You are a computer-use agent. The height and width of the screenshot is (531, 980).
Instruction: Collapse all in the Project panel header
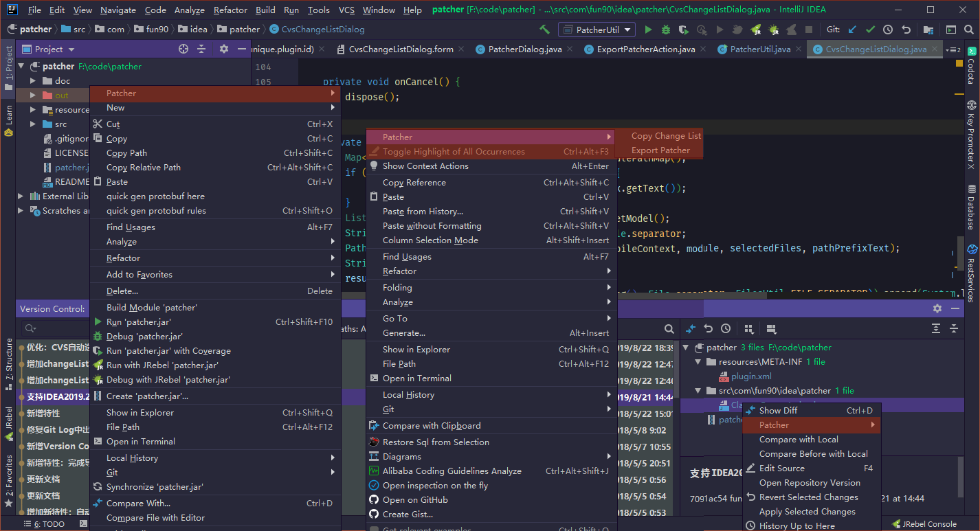[201, 49]
